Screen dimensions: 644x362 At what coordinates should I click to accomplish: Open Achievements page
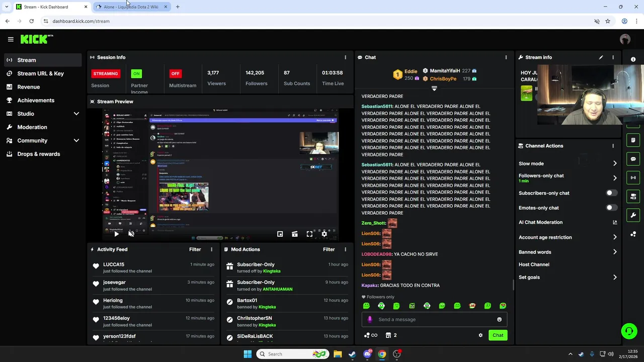click(x=43, y=100)
